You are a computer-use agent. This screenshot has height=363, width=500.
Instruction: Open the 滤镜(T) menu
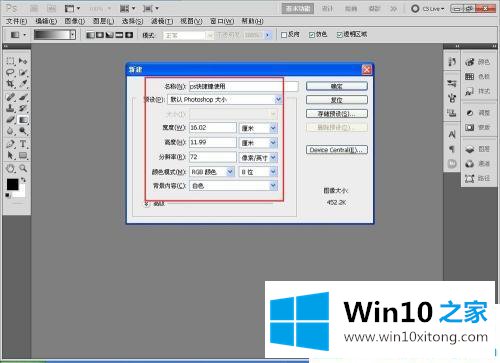click(162, 21)
